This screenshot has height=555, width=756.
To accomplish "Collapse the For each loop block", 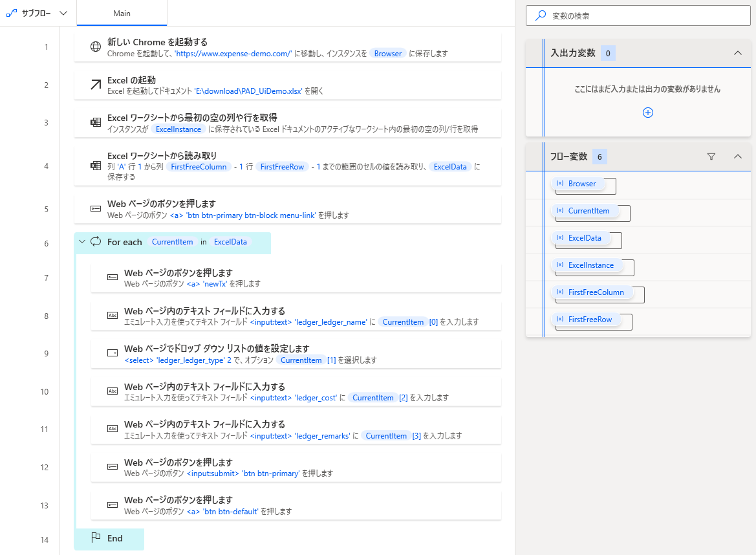I will pyautogui.click(x=81, y=242).
